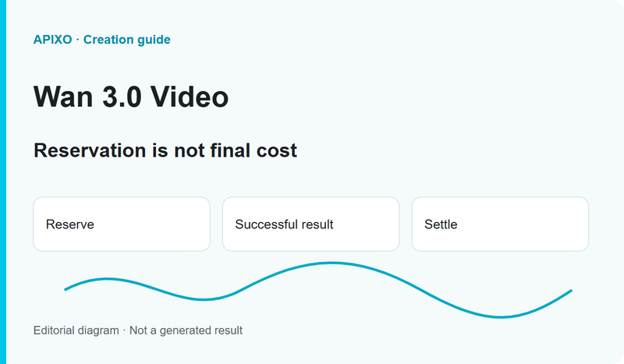Click the highest peak of the wave line
Viewport: 624px width, 364px height.
click(x=331, y=263)
